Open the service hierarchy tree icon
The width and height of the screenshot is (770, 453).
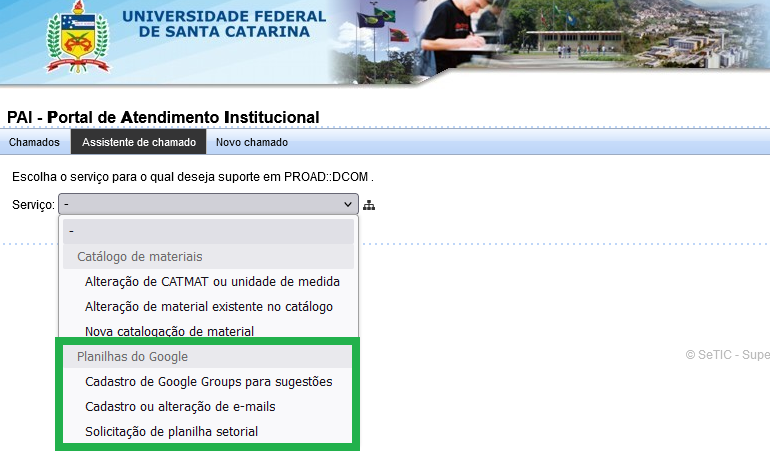[x=369, y=205]
